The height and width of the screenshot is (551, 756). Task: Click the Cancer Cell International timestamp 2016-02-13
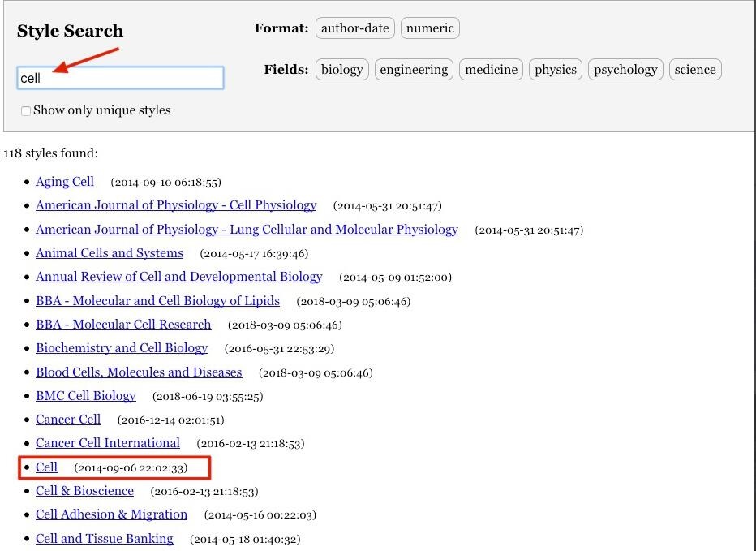pos(251,444)
